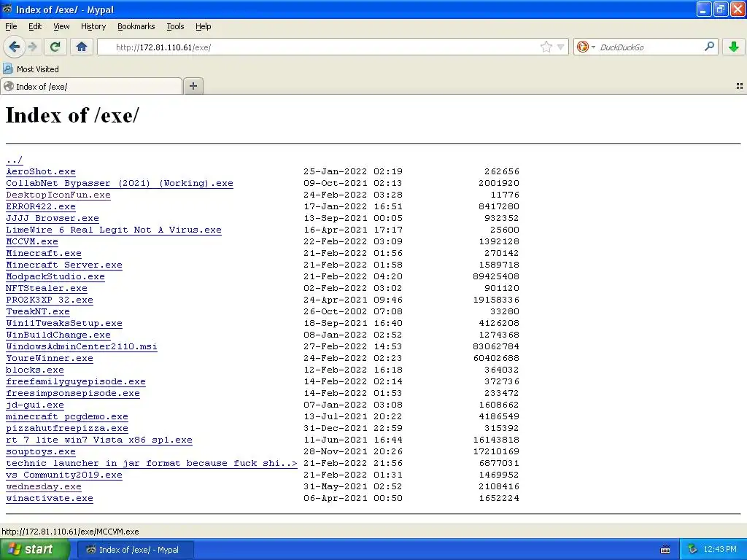Open freefamilyguyepisode.exe link
Image resolution: width=747 pixels, height=560 pixels.
[76, 381]
